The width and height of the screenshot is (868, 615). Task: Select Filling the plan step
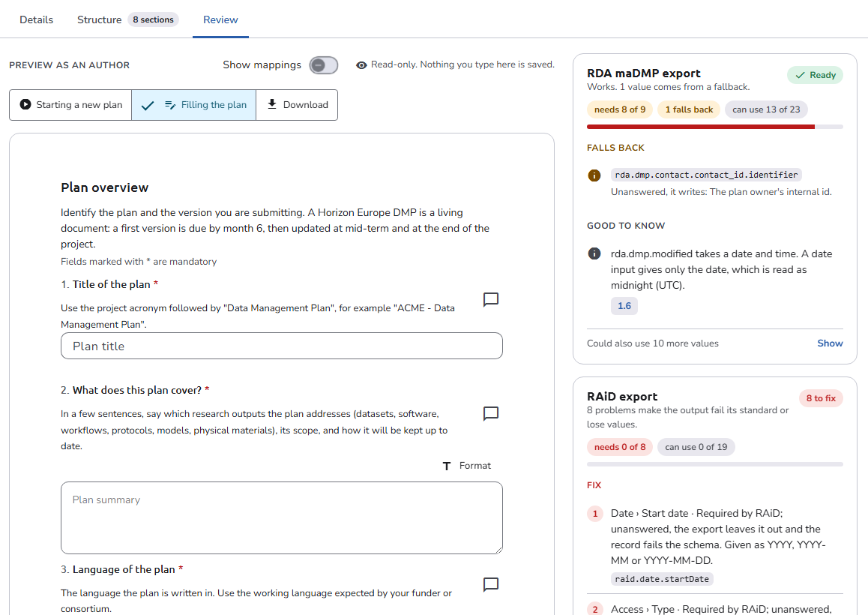[x=193, y=105]
